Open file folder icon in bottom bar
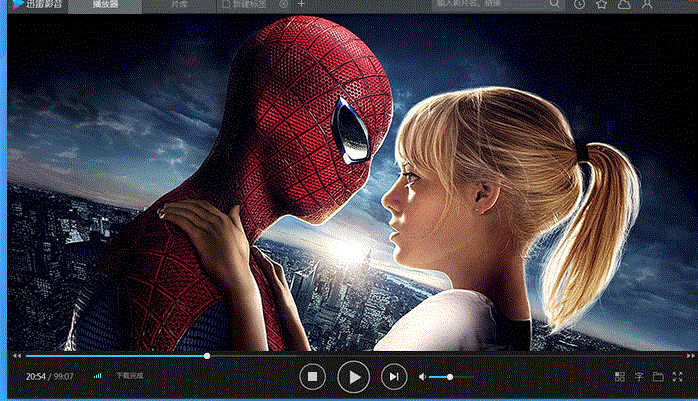 coord(658,377)
